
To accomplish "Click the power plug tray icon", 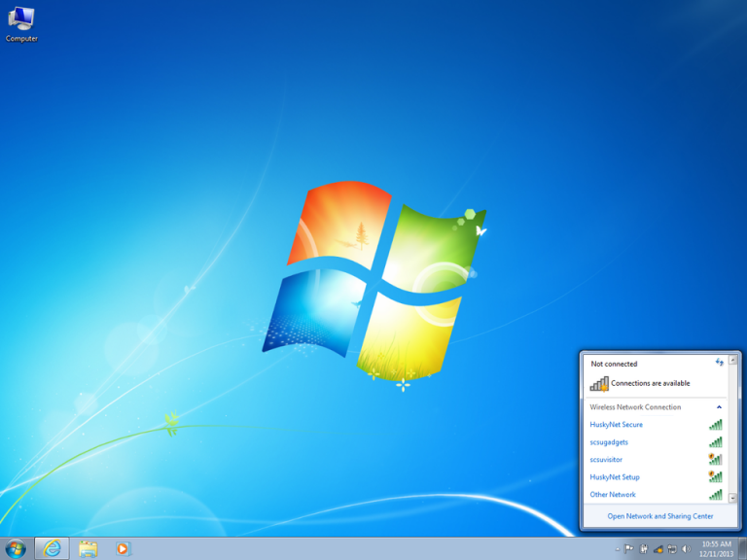I will point(644,549).
